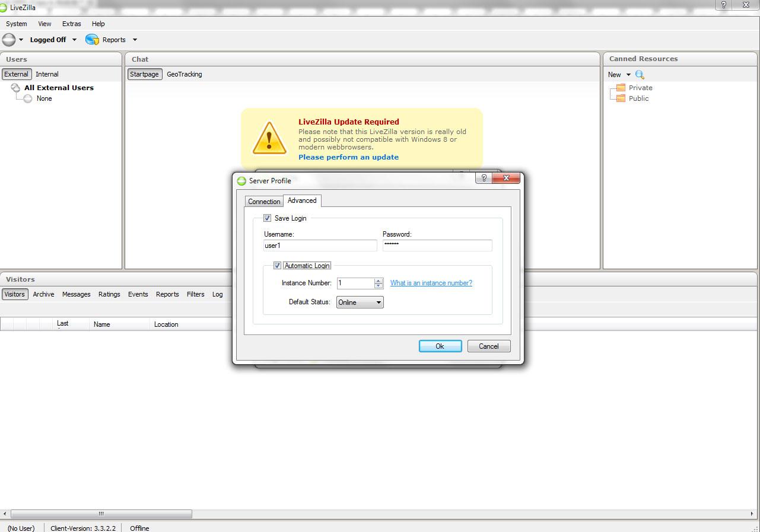Screen dimensions: 760x532
Task: Click the 'Offline' status bar text
Action: point(139,528)
